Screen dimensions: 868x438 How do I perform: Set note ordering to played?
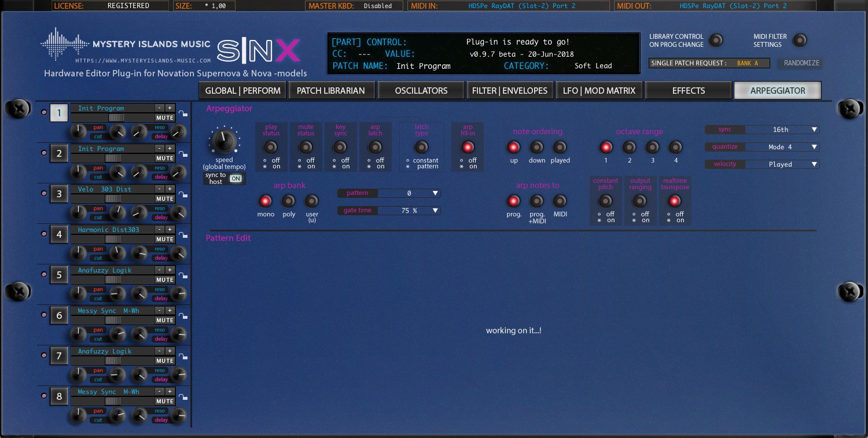click(x=560, y=147)
